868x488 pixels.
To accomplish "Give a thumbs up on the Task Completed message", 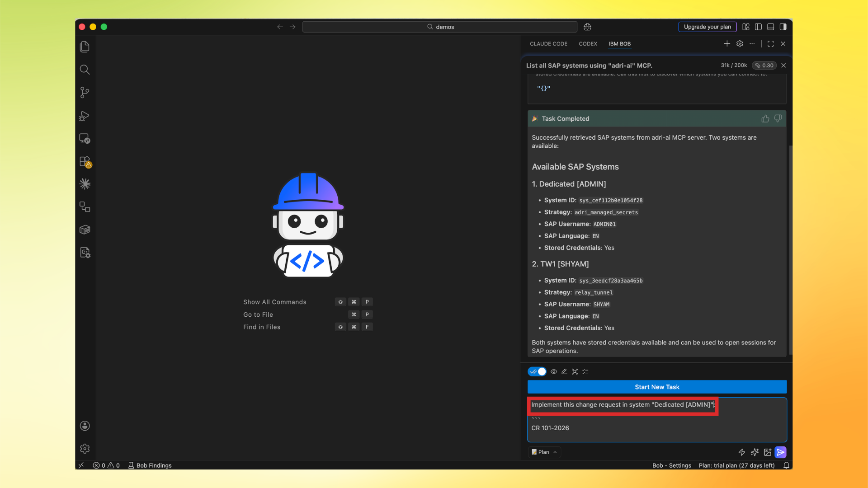I will click(x=765, y=118).
